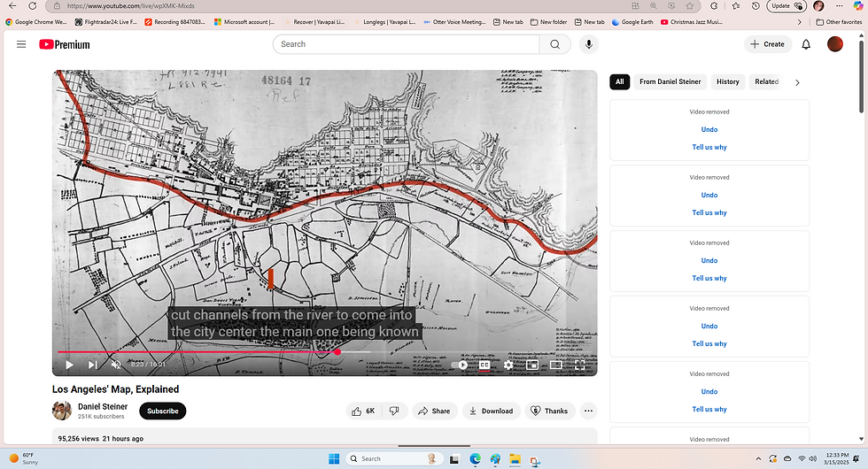The image size is (868, 469).
Task: Show hidden system tray icons
Action: [758, 459]
